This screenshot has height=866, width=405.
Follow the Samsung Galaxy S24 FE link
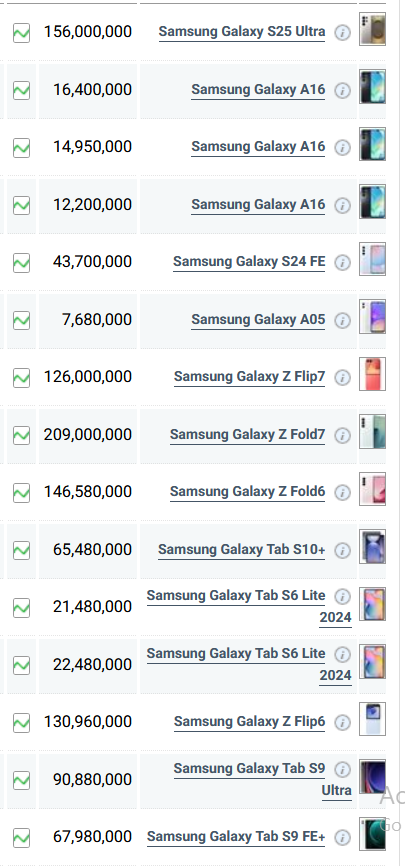point(249,262)
